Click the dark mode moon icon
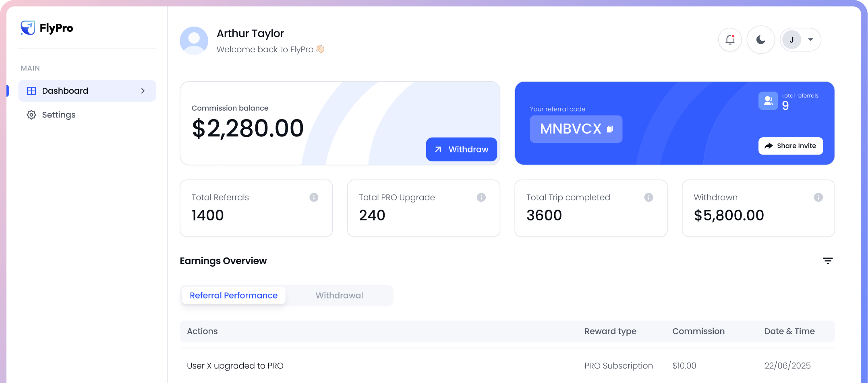Viewport: 868px width, 383px height. point(760,39)
